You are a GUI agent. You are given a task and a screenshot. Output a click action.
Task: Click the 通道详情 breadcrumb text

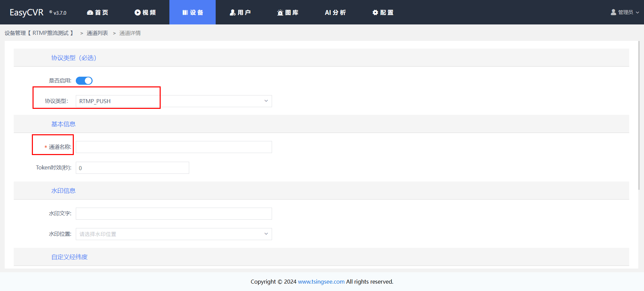[x=130, y=33]
